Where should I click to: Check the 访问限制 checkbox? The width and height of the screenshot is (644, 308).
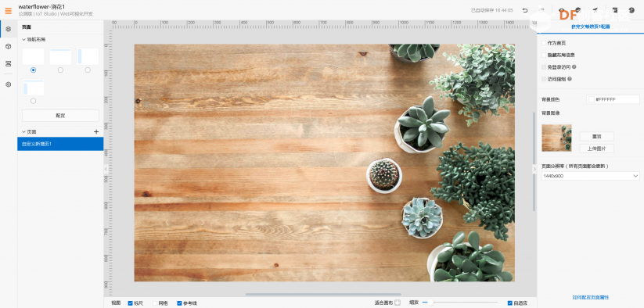pyautogui.click(x=544, y=79)
